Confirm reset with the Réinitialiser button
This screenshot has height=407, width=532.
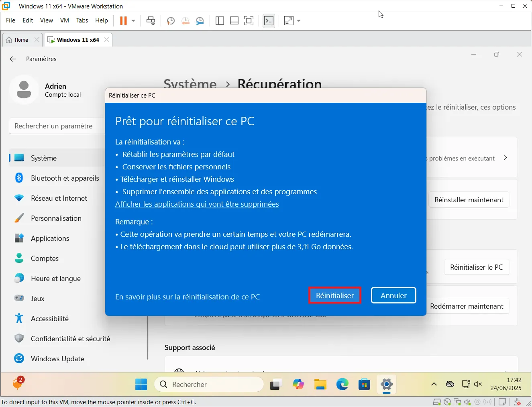coord(335,295)
